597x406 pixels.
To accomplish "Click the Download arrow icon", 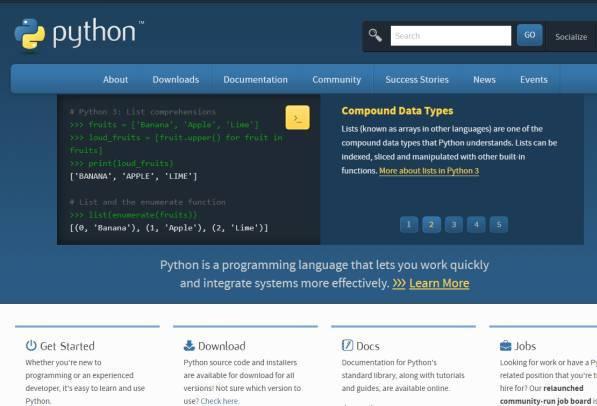I will (x=189, y=345).
